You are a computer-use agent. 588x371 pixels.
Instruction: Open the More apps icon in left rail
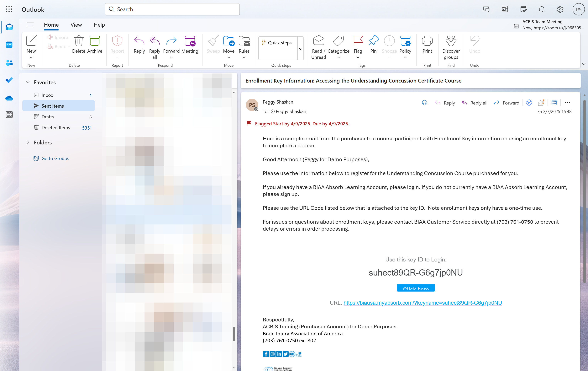tap(9, 115)
